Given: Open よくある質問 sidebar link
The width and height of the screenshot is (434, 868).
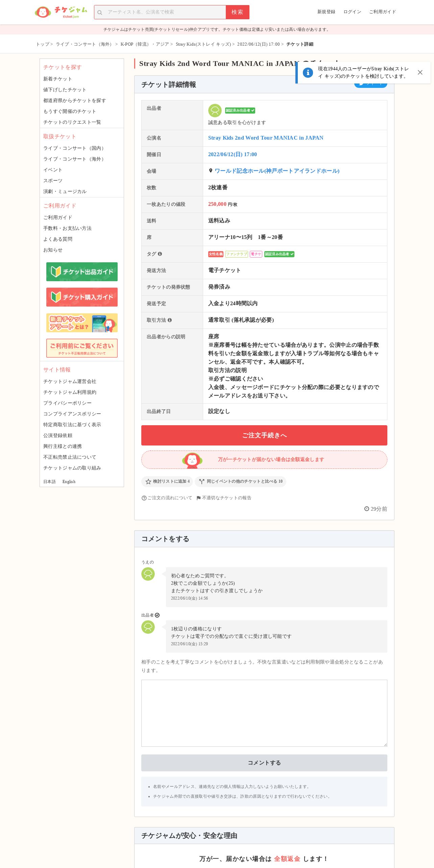Looking at the screenshot, I should [x=58, y=239].
